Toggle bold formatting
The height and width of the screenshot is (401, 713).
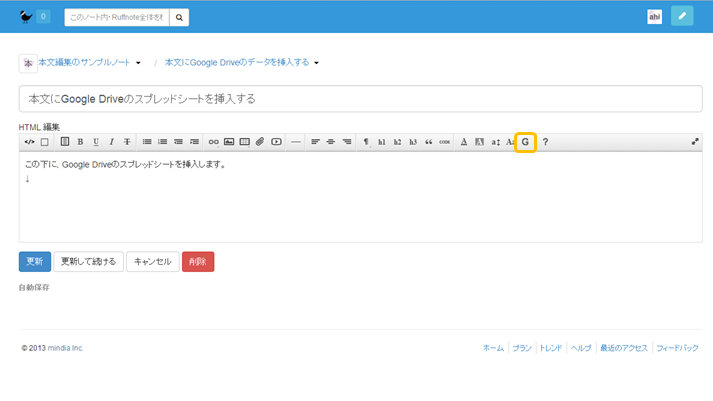80,142
